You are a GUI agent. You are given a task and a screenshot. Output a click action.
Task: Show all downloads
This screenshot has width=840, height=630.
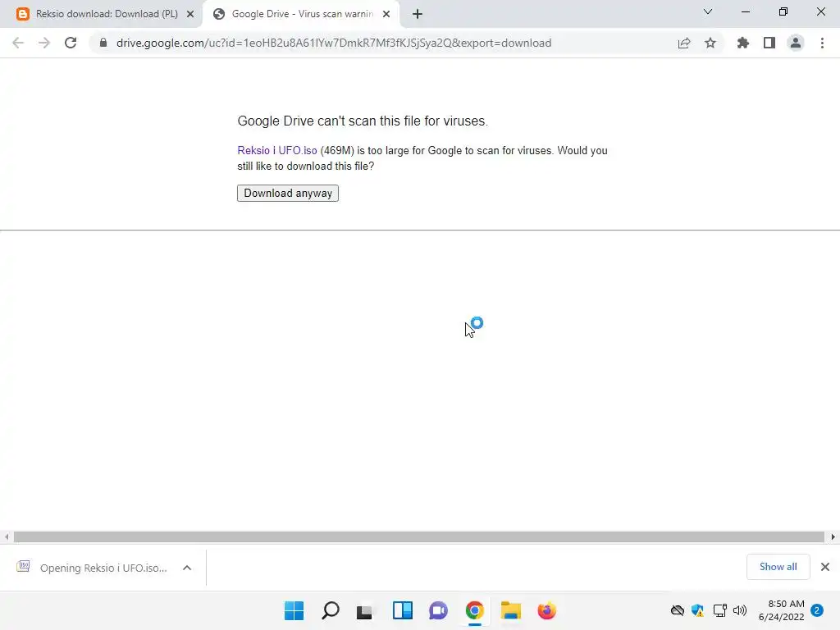click(778, 567)
